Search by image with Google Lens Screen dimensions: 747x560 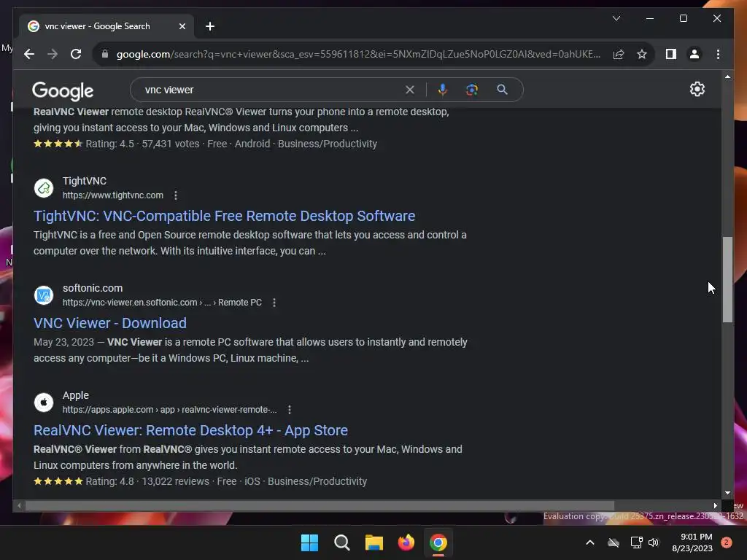[472, 90]
